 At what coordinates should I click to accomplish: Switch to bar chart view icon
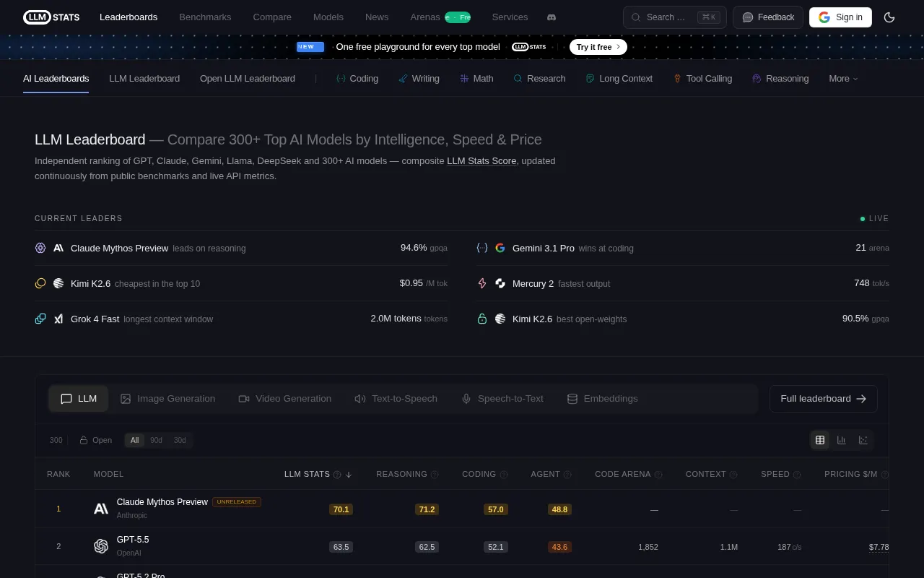842,440
